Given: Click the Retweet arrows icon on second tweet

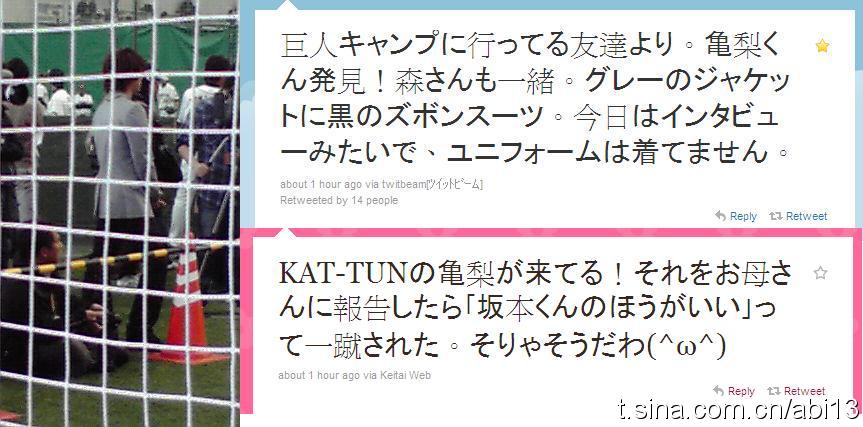Looking at the screenshot, I should [x=774, y=391].
